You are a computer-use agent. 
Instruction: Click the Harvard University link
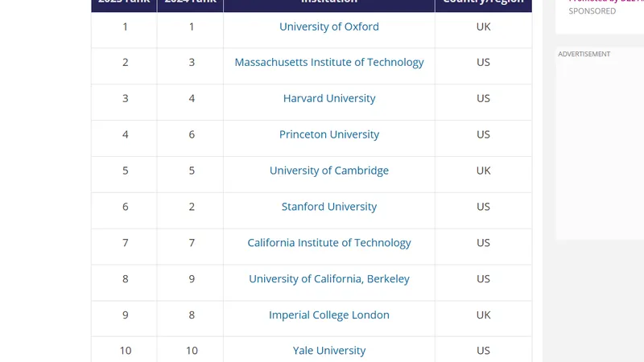[x=329, y=98]
